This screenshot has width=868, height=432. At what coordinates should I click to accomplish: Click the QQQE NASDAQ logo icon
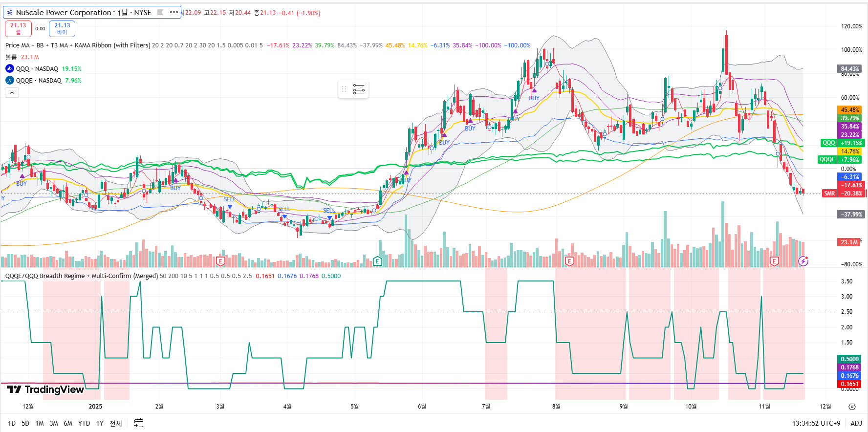tap(10, 81)
